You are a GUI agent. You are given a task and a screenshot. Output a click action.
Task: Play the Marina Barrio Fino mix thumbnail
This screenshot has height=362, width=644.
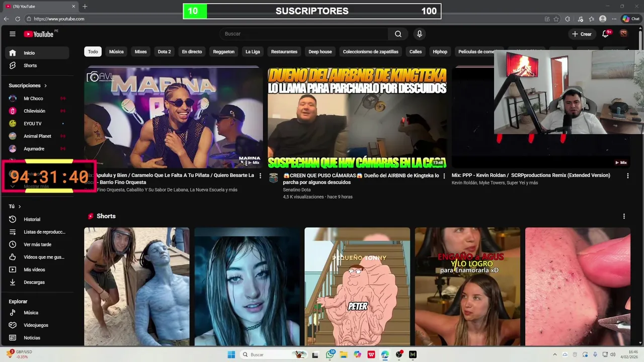click(174, 118)
